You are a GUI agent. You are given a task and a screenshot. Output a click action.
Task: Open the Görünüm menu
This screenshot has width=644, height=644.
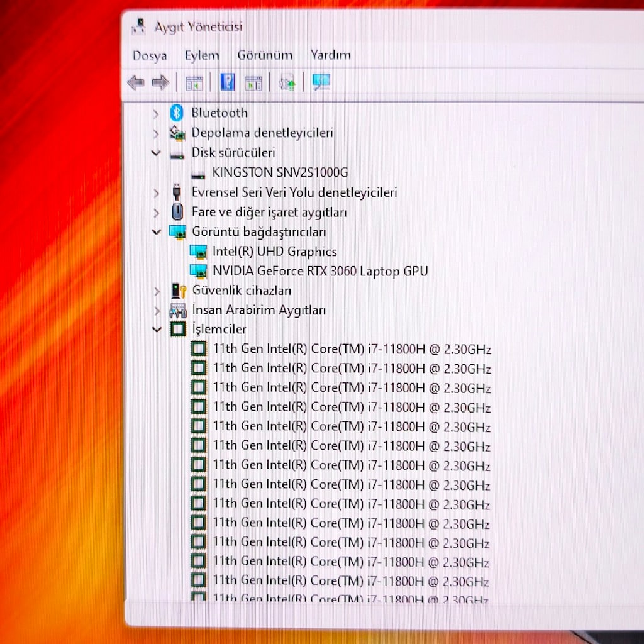pyautogui.click(x=265, y=55)
